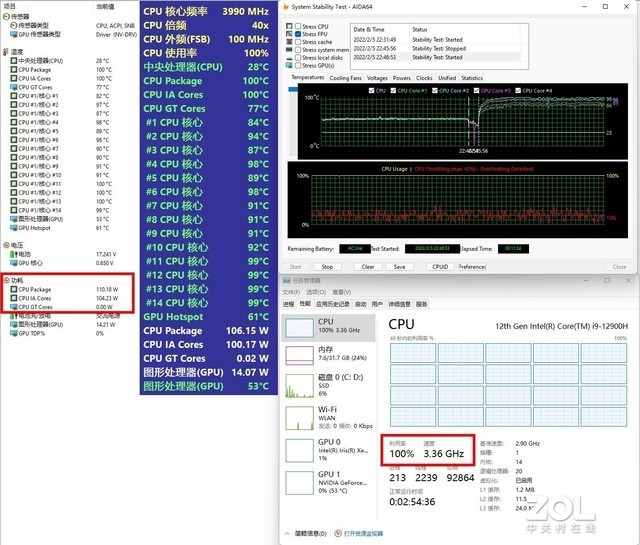Click the Stop button in AIDA64
This screenshot has height=545, width=640.
click(x=327, y=267)
